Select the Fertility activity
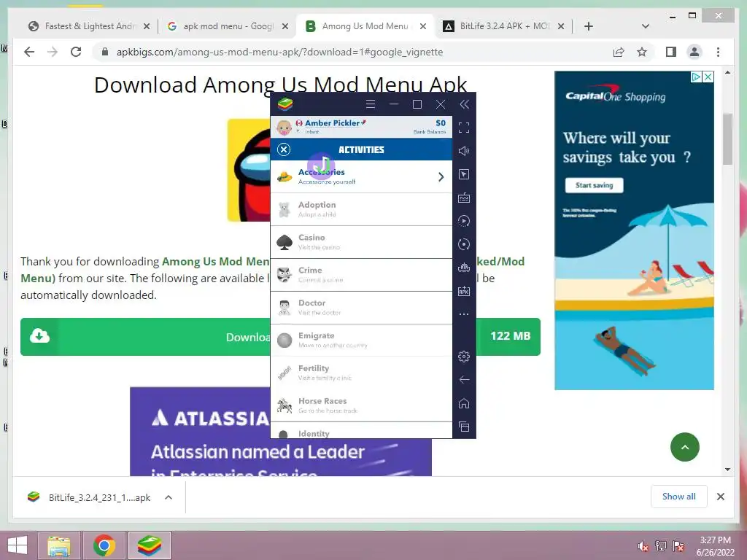Viewport: 747px width, 560px height. [361, 373]
